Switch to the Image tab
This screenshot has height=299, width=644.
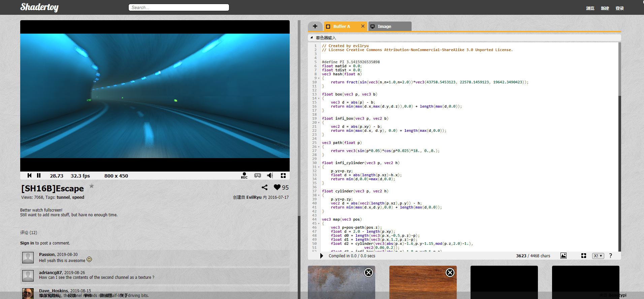[x=390, y=26]
